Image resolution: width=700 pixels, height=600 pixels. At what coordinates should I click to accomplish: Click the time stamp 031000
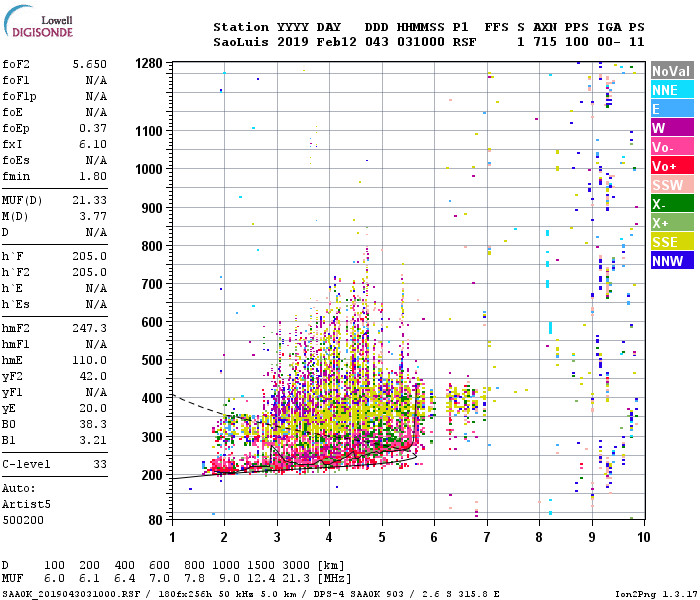[x=421, y=42]
